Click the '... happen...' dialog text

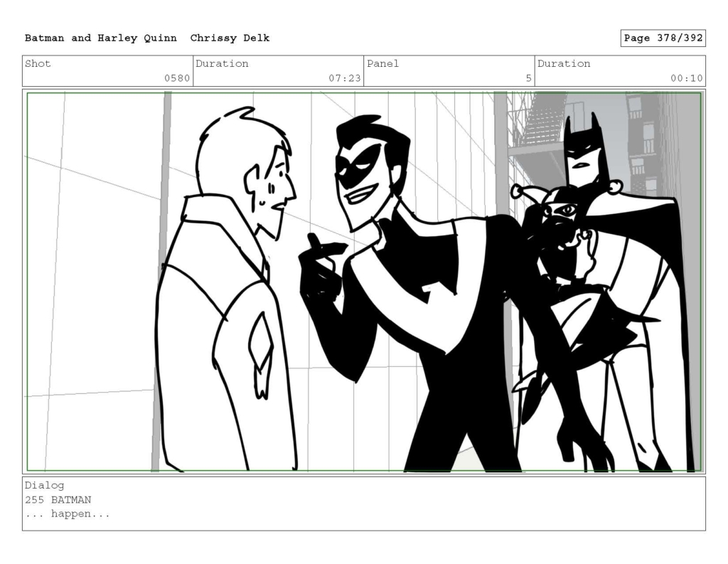[68, 514]
